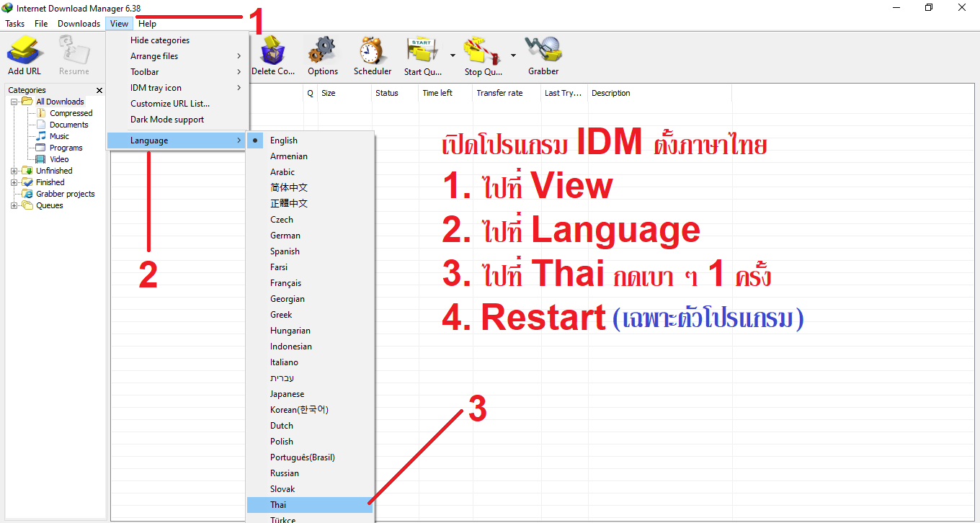Choose Hide categories from View menu
980x523 pixels.
pyautogui.click(x=178, y=40)
